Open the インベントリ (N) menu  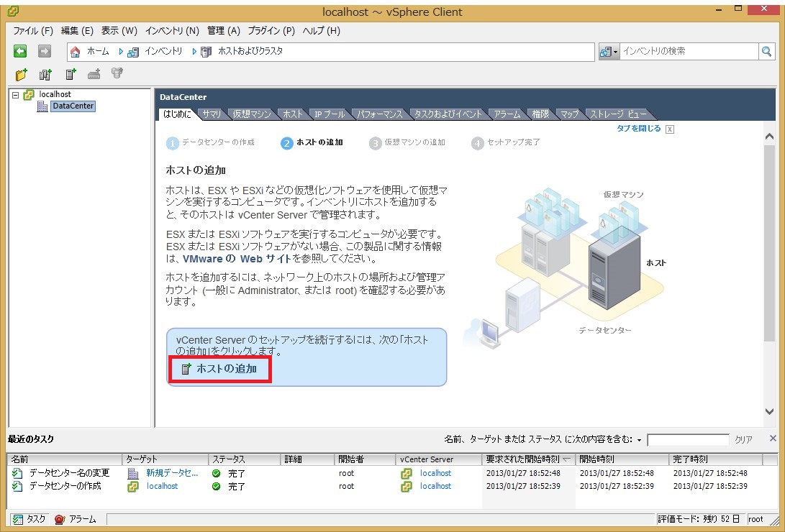(x=172, y=31)
